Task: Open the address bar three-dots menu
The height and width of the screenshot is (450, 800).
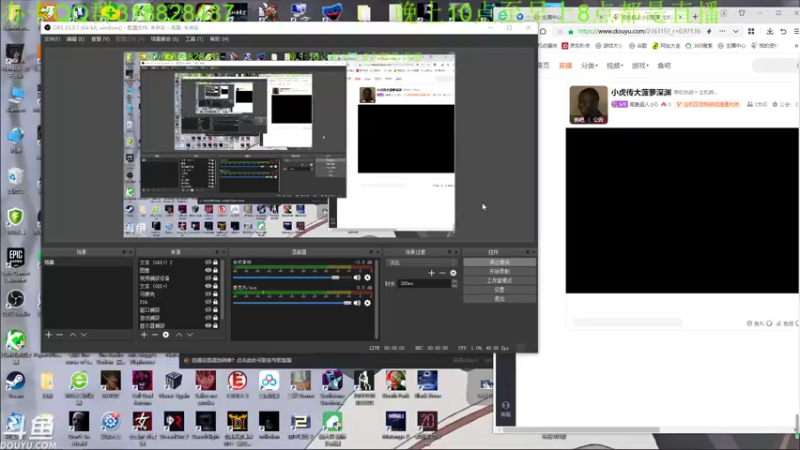Action: coord(722,31)
